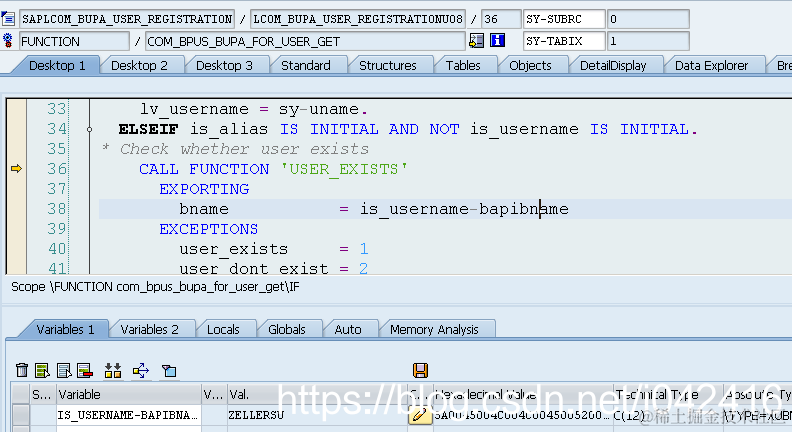
Task: Switch to the Desktop 3 tab
Action: [x=224, y=66]
